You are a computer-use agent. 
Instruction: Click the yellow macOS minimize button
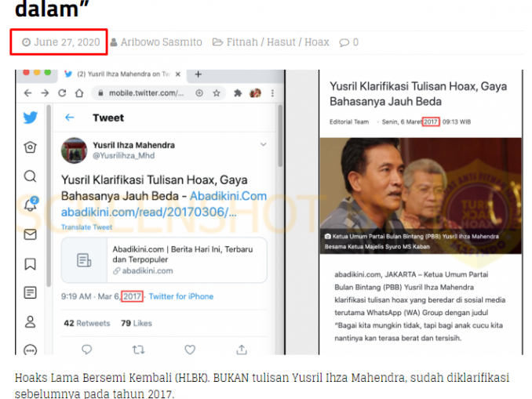point(37,72)
